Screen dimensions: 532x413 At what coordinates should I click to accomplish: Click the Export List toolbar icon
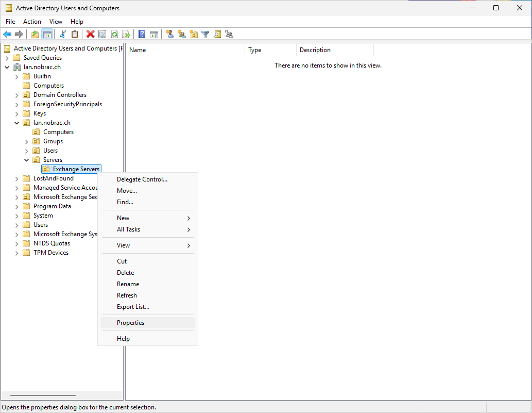pos(126,35)
